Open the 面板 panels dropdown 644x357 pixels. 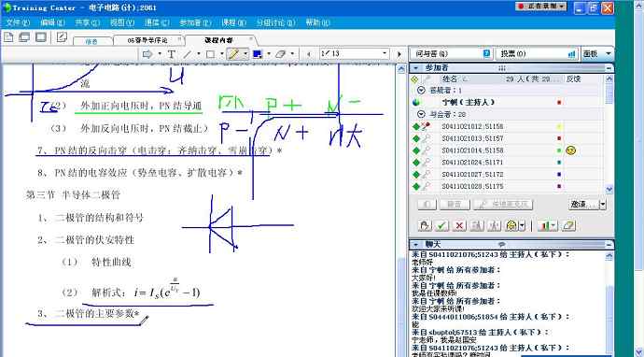pyautogui.click(x=597, y=54)
